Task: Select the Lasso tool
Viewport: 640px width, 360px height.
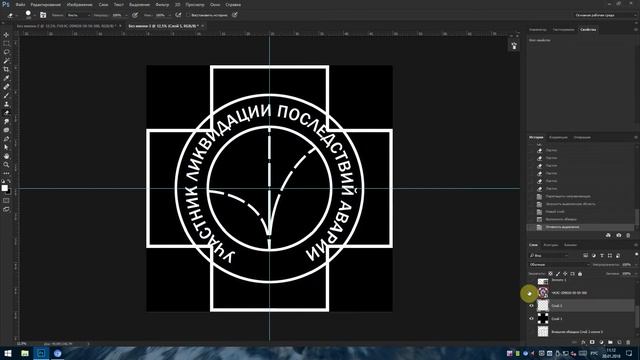Action: 6,52
